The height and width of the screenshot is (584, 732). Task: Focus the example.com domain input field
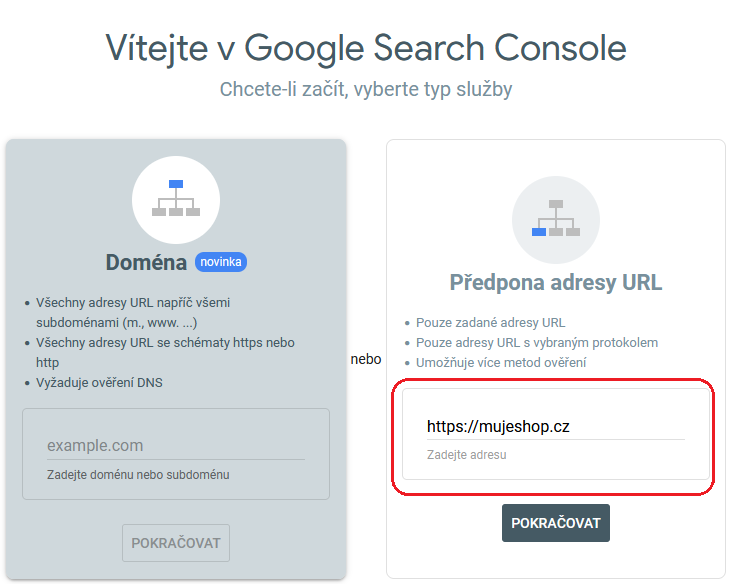(175, 445)
